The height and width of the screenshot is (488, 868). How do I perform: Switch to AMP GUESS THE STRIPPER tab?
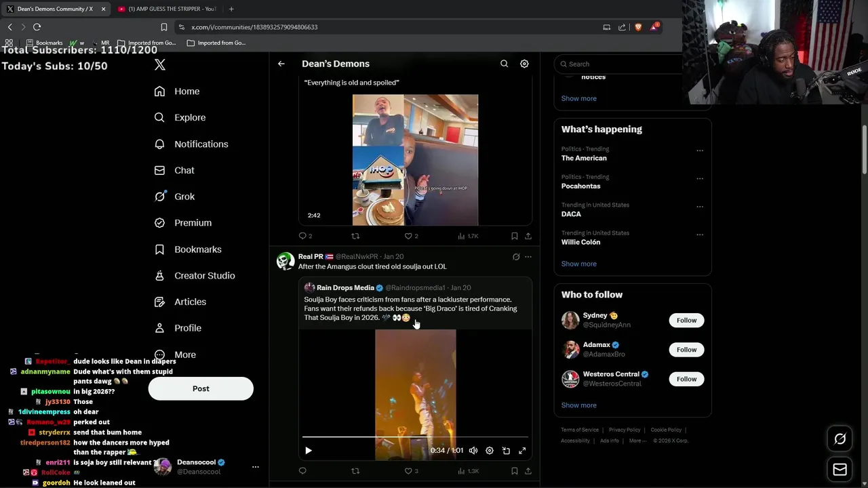point(167,9)
